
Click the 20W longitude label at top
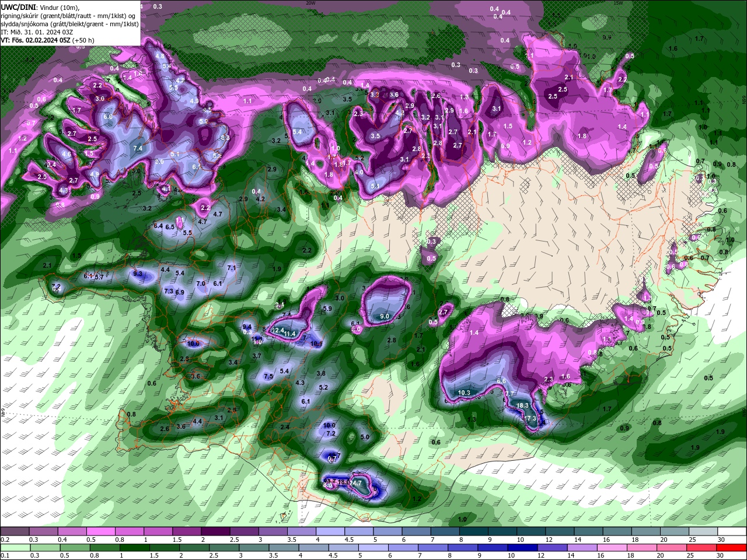click(x=310, y=2)
